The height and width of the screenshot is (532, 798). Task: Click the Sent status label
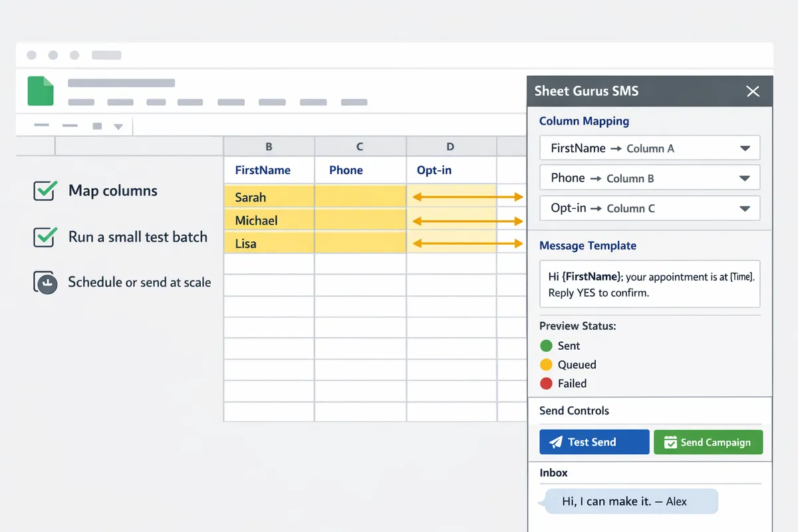click(x=569, y=346)
